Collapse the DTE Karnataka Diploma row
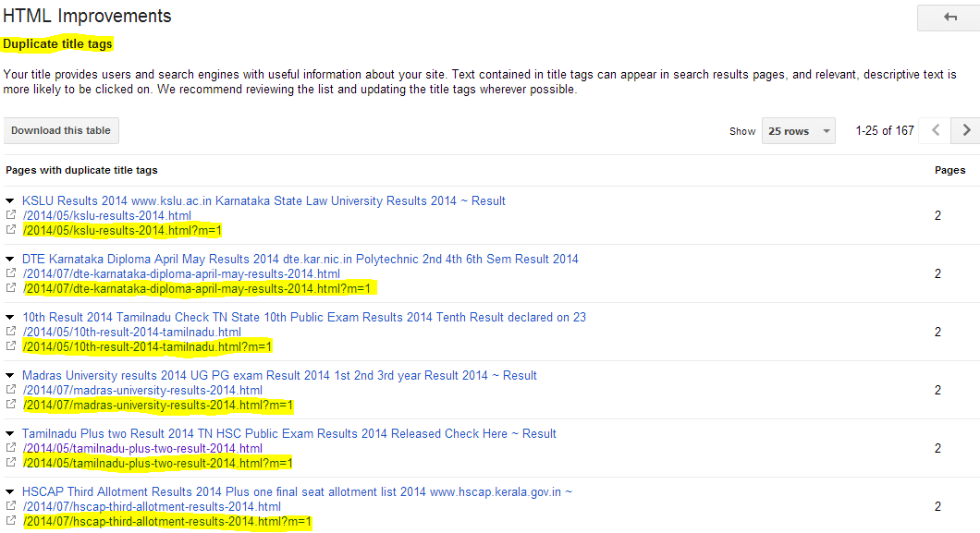980x533 pixels. pyautogui.click(x=10, y=259)
